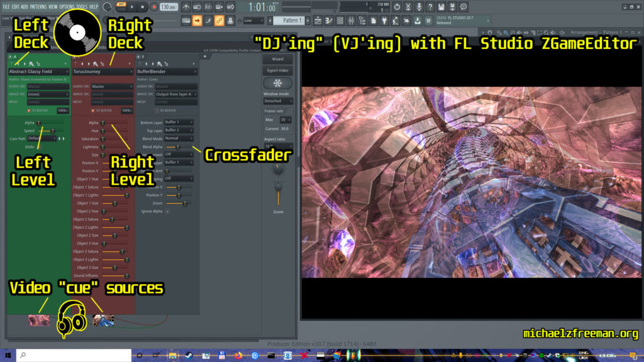Toggle the blobs checkbox in layer A
Screen dimensions: 644x362
tap(39, 146)
